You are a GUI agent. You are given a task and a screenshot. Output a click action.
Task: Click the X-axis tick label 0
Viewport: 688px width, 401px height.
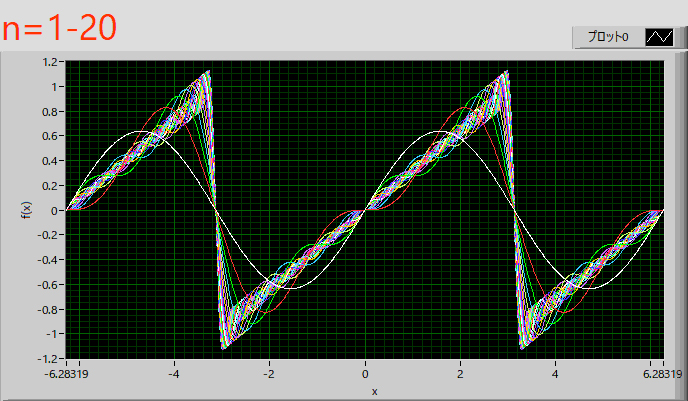(x=366, y=375)
